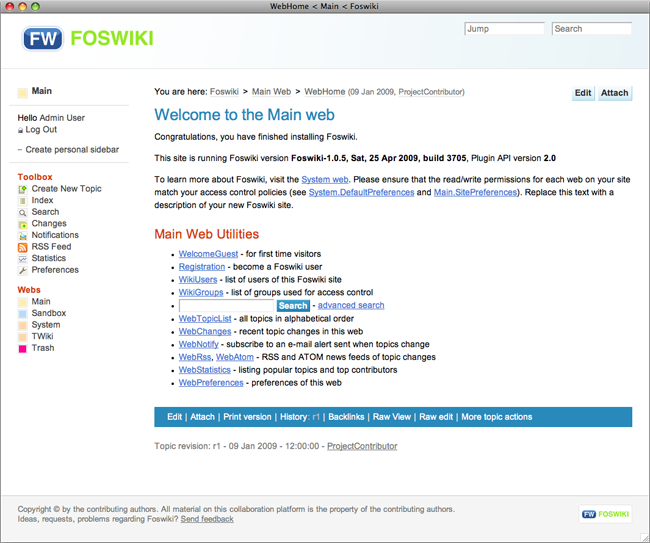Click ProjectContributor in the breadcrumb

tap(431, 92)
